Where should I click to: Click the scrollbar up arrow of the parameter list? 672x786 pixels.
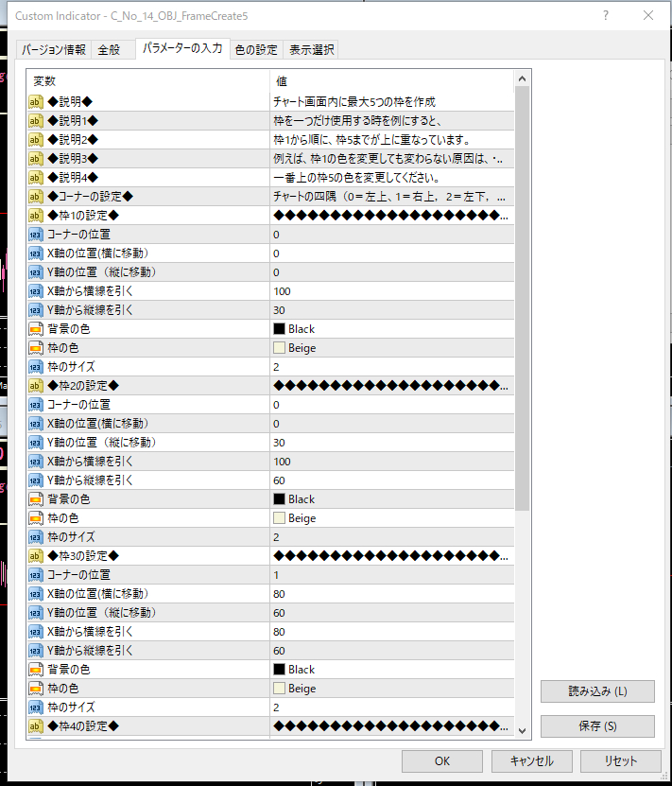tap(522, 79)
